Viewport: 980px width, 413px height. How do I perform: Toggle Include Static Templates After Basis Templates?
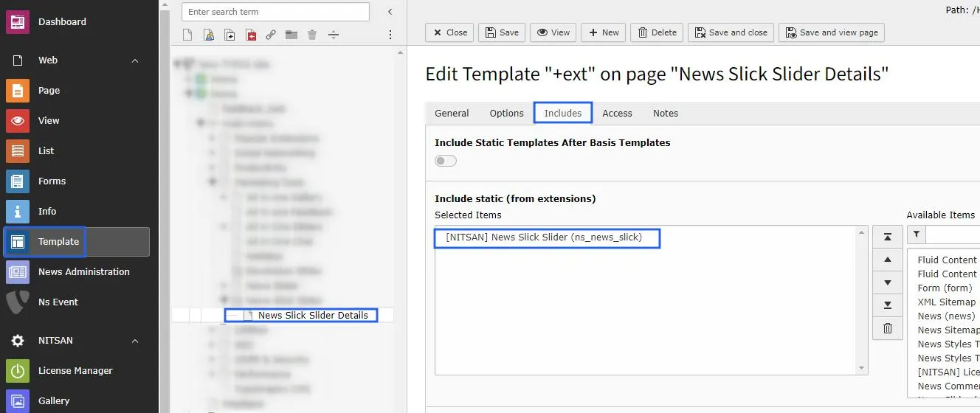446,161
